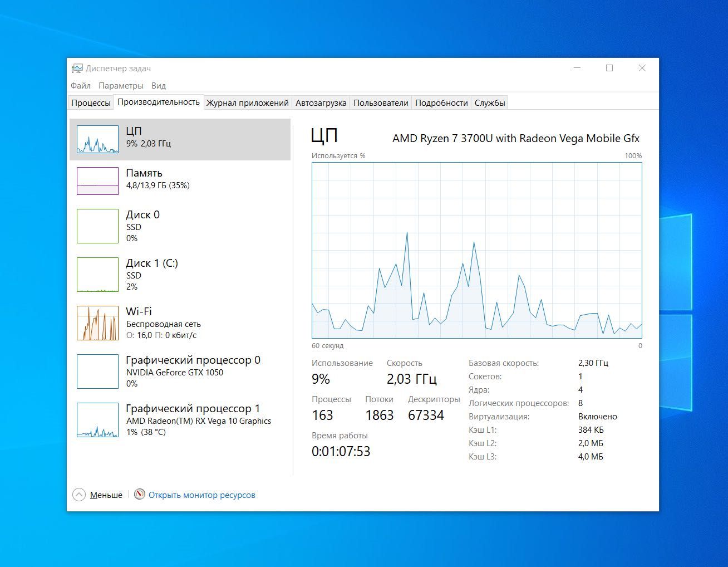This screenshot has width=728, height=567.
Task: Click the Память sidebar entry title
Action: point(144,173)
